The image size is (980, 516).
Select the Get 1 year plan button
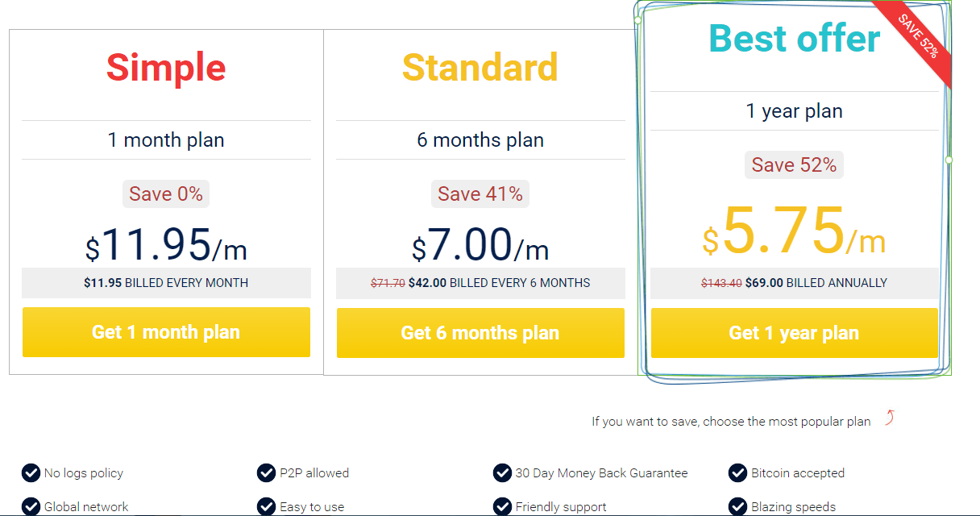[795, 333]
